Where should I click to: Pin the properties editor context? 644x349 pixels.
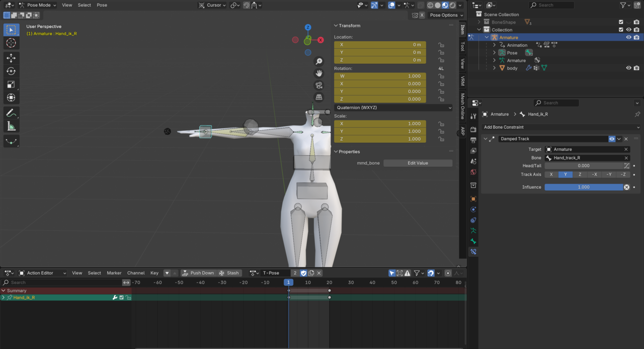pos(637,114)
